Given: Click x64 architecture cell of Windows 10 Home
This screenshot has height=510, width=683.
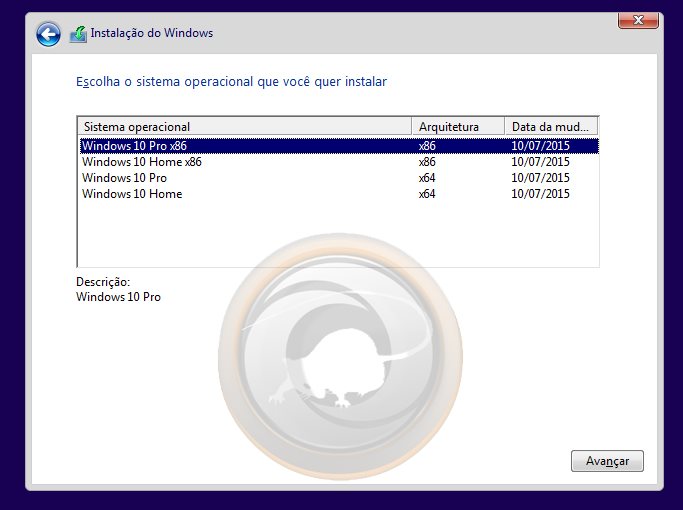Looking at the screenshot, I should tap(427, 194).
